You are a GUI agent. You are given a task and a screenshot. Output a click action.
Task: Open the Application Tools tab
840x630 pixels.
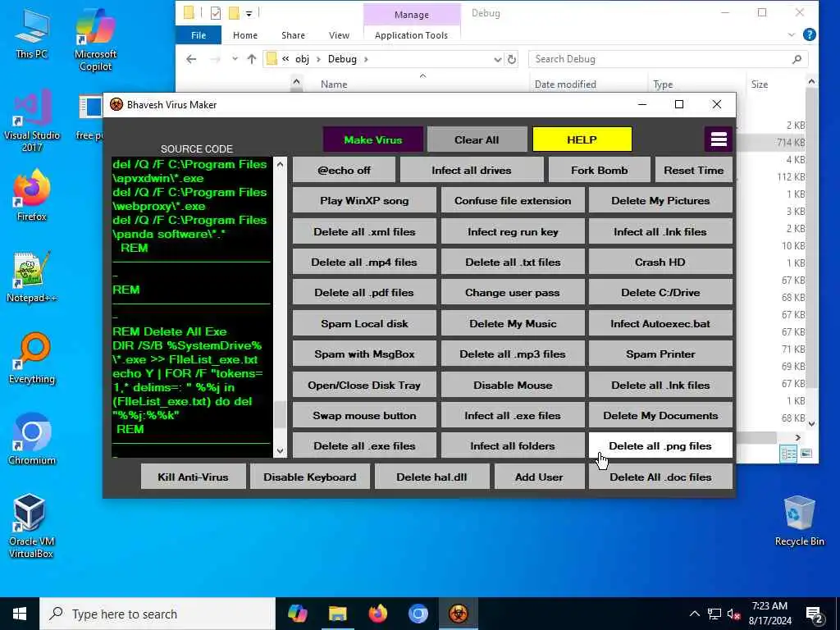pos(411,34)
